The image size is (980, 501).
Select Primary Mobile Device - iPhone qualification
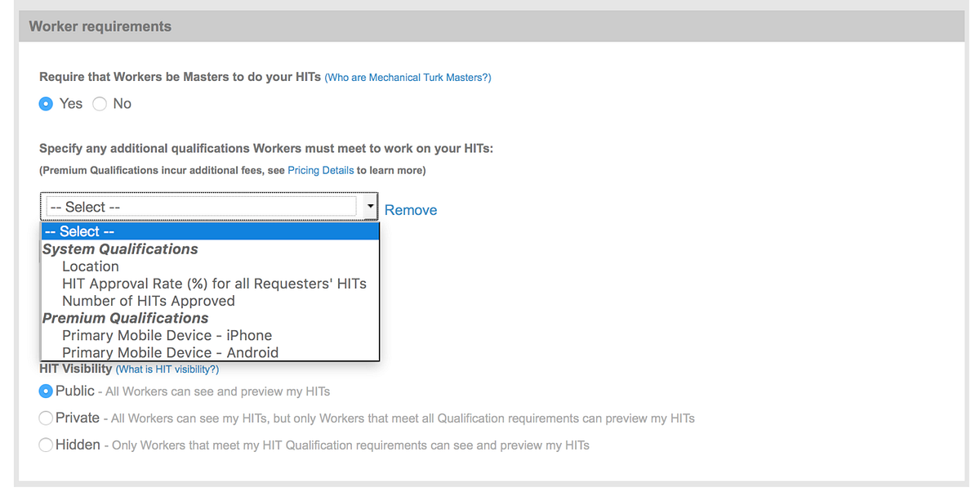point(167,334)
